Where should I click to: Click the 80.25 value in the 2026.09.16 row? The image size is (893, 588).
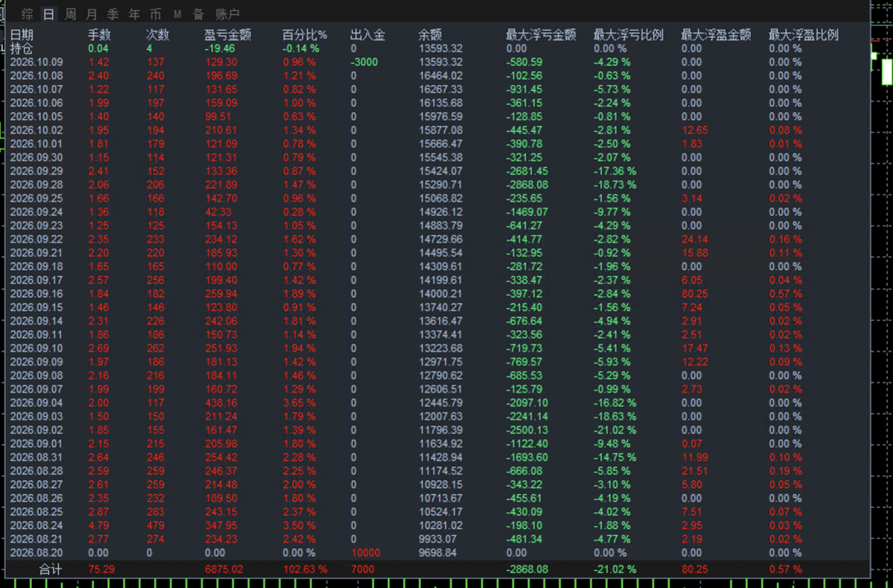[695, 294]
